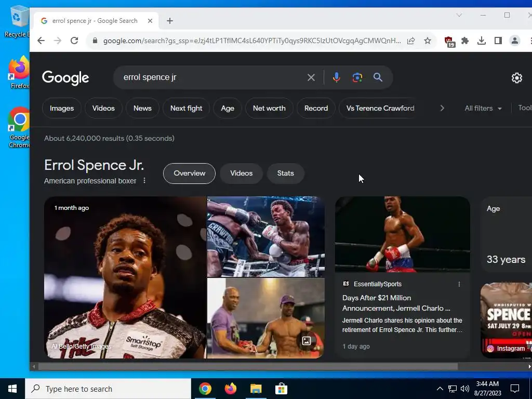The height and width of the screenshot is (399, 532).
Task: Bookmark this page with the star icon
Action: (428, 41)
